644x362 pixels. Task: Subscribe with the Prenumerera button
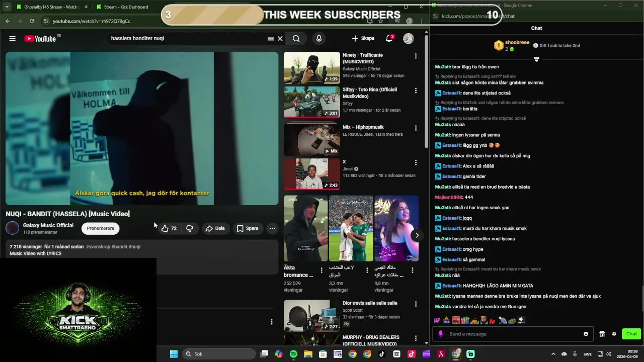click(101, 228)
